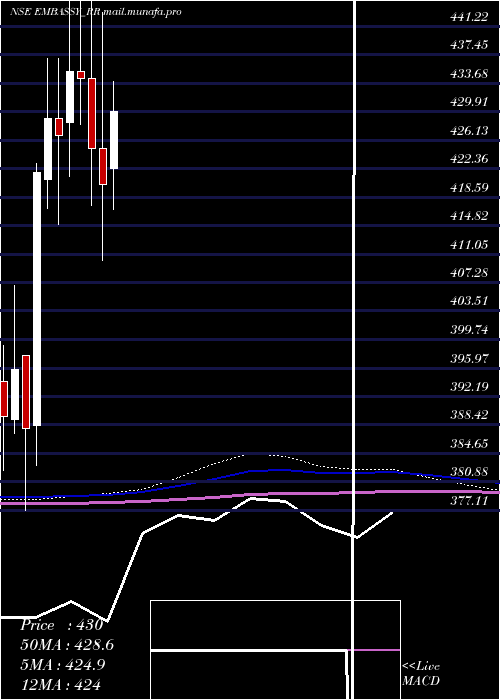Click the <<Live MACD label
This screenshot has width=500, height=700.
pos(421,674)
